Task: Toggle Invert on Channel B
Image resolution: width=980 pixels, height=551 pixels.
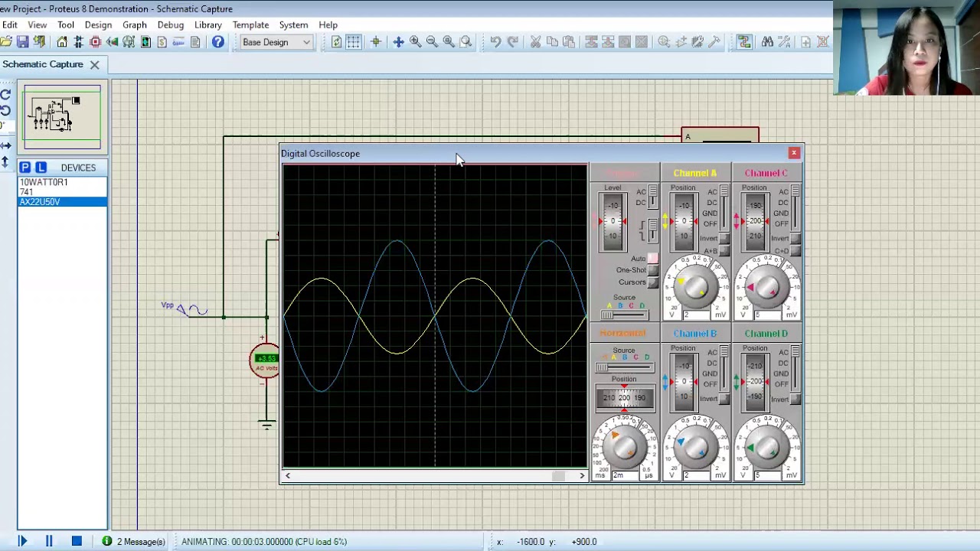Action: pyautogui.click(x=724, y=399)
